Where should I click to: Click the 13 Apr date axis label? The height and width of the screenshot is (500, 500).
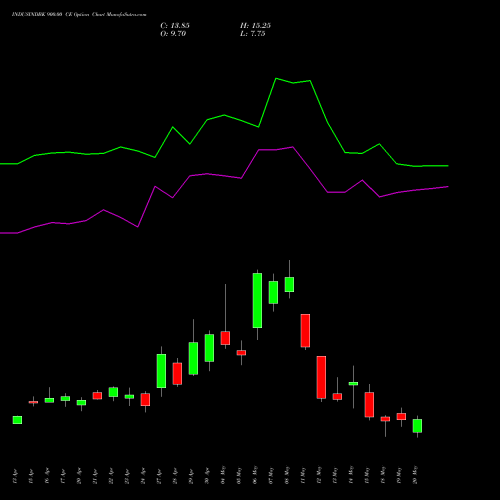pyautogui.click(x=15, y=476)
